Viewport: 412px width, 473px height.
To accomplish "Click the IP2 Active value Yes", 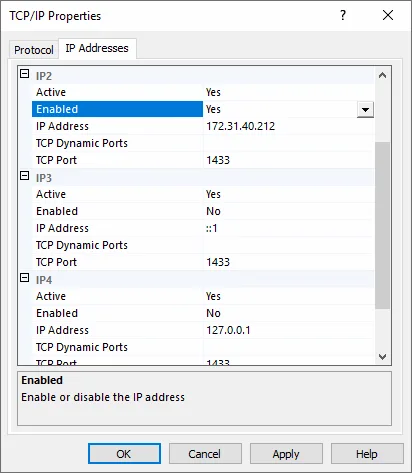I will [x=213, y=92].
